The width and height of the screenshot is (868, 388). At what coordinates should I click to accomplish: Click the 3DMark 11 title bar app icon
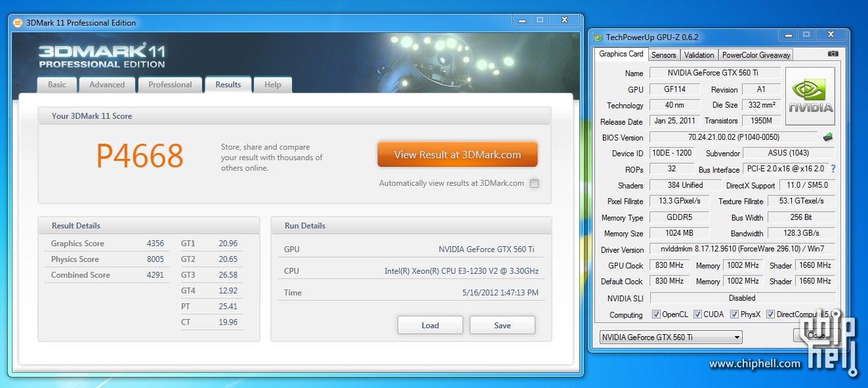pos(18,23)
